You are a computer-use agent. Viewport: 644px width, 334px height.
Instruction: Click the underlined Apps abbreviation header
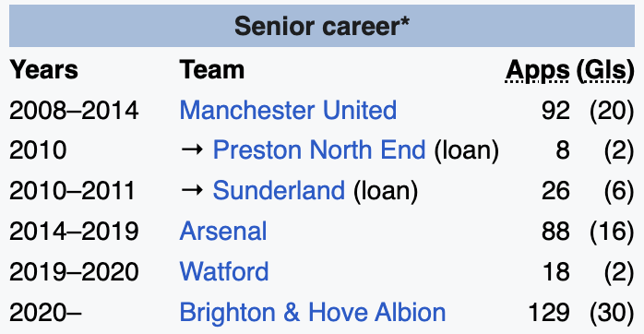[538, 71]
